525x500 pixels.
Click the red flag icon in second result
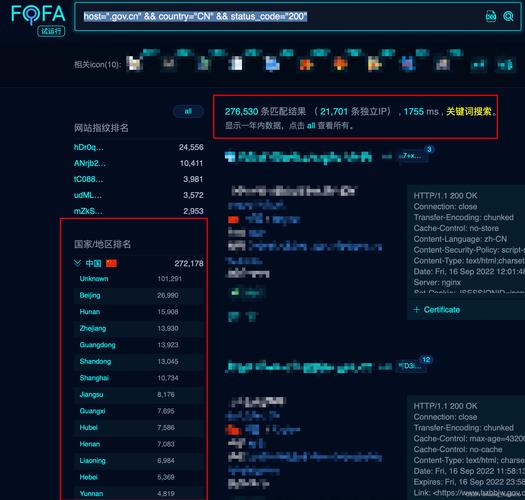click(233, 429)
